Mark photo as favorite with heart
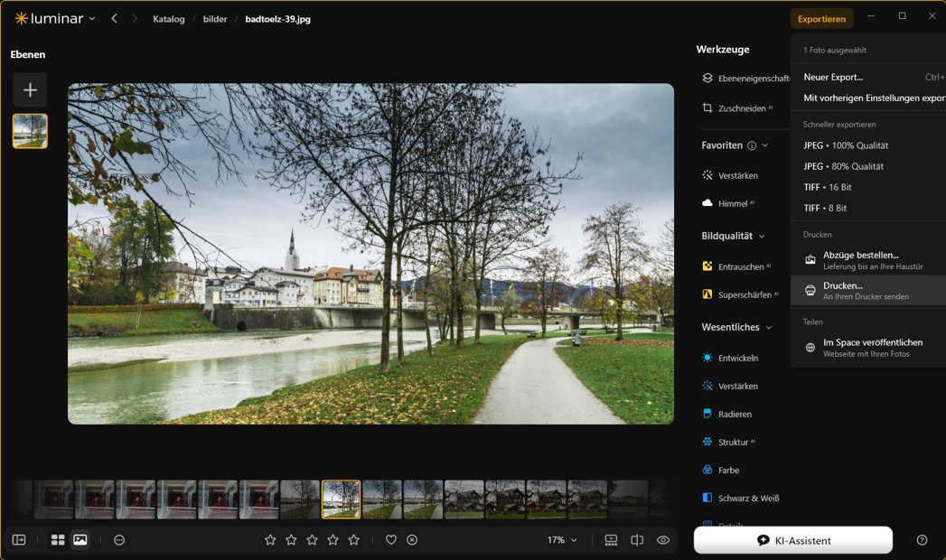The width and height of the screenshot is (946, 560). (391, 540)
